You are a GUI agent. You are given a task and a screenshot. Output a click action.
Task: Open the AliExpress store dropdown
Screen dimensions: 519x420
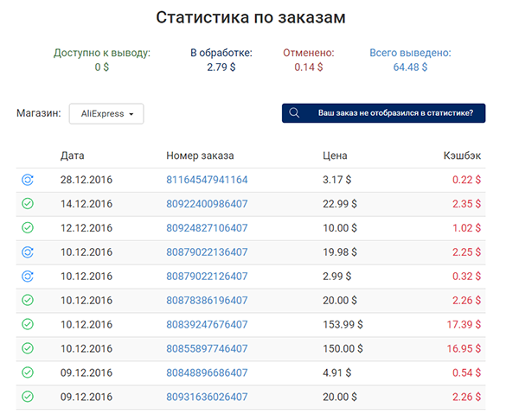coord(106,114)
